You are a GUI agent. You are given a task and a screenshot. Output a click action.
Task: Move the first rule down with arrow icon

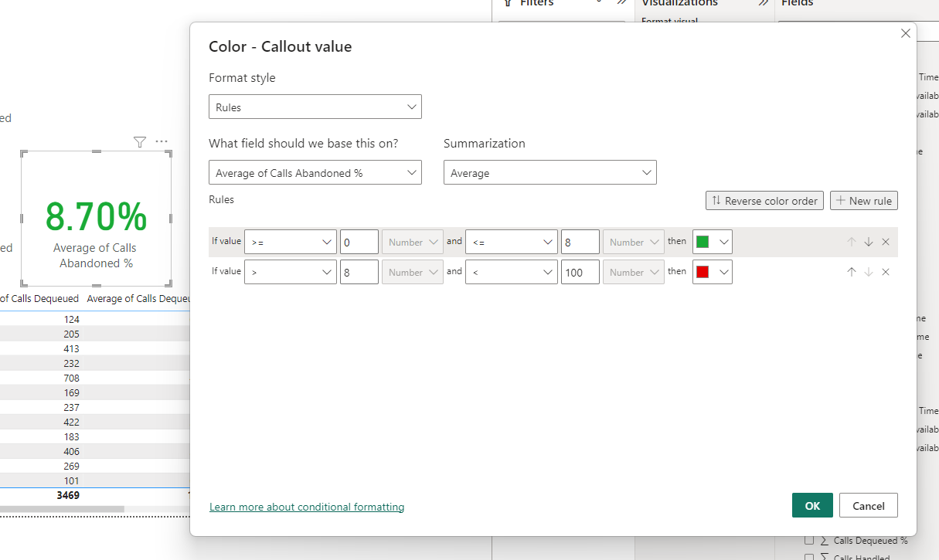(869, 242)
